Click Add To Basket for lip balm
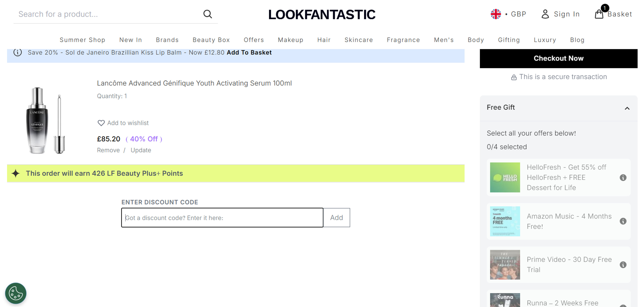644x307 pixels. tap(249, 52)
